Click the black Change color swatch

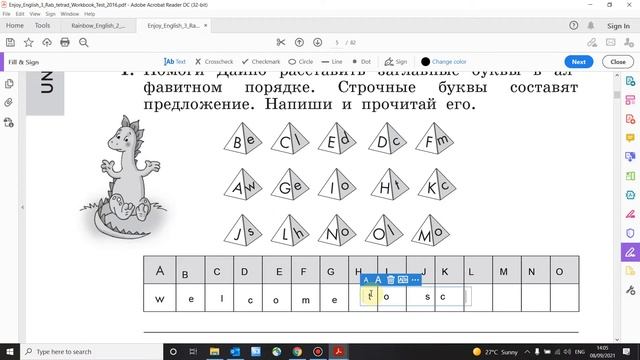coord(425,62)
